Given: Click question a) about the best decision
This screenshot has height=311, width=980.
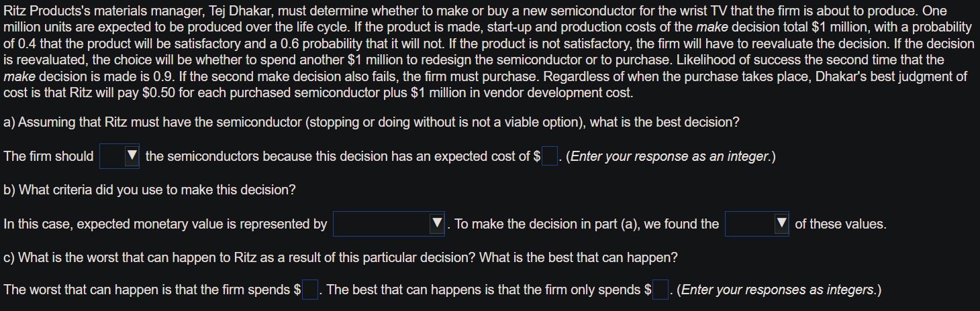Looking at the screenshot, I should [x=372, y=123].
